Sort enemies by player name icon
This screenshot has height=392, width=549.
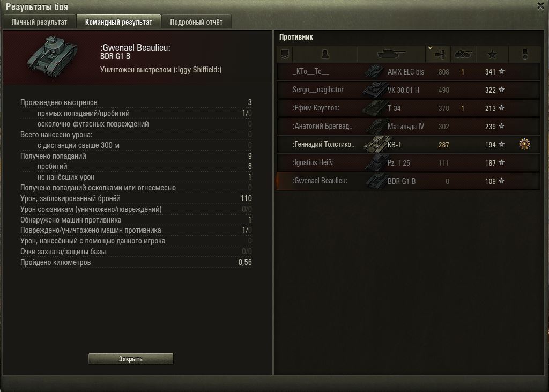[324, 54]
